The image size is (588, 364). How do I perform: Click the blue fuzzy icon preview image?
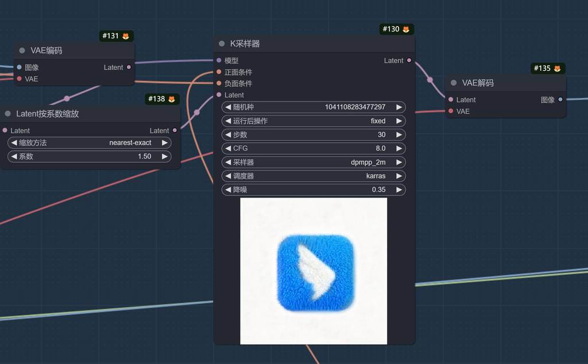pyautogui.click(x=314, y=271)
